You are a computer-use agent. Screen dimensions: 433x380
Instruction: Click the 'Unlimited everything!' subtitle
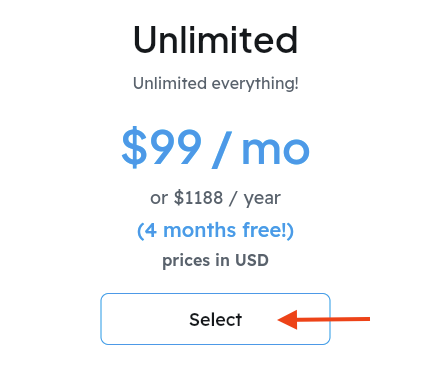216,84
